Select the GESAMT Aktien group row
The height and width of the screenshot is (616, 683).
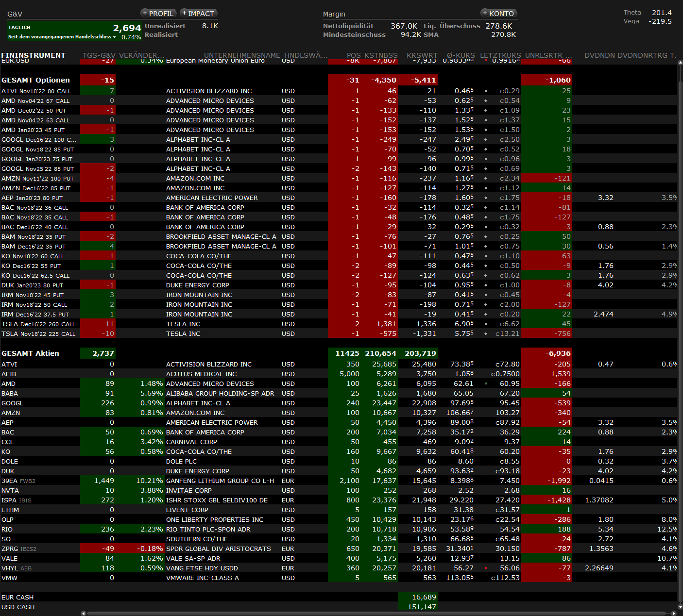click(x=30, y=353)
